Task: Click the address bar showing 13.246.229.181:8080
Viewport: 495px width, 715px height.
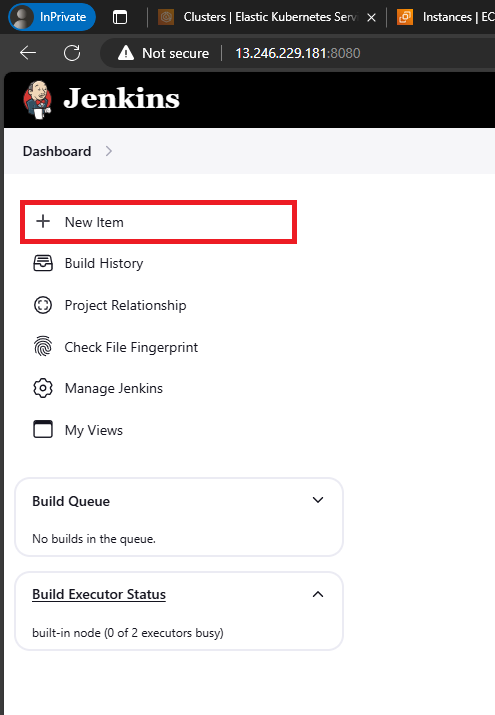Action: (x=298, y=53)
